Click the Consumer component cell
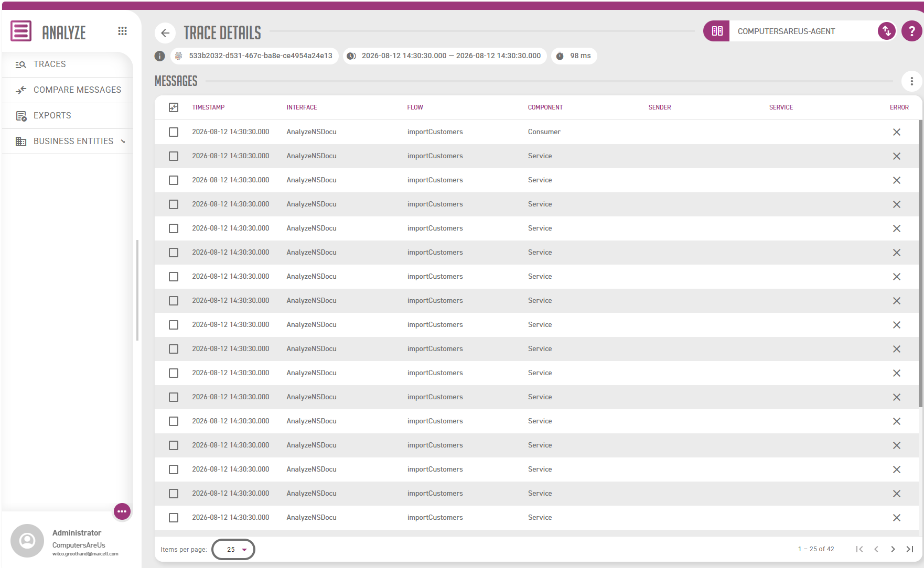Image resolution: width=924 pixels, height=568 pixels. tap(544, 132)
